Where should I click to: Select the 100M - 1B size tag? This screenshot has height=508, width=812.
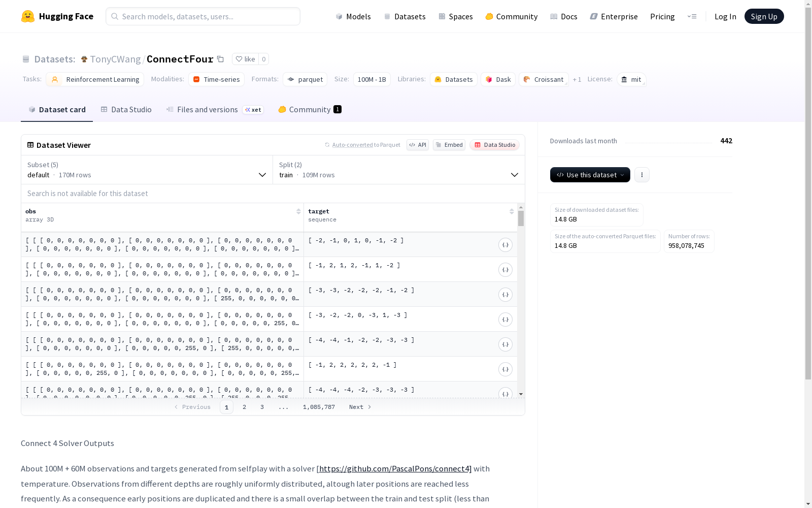[372, 79]
